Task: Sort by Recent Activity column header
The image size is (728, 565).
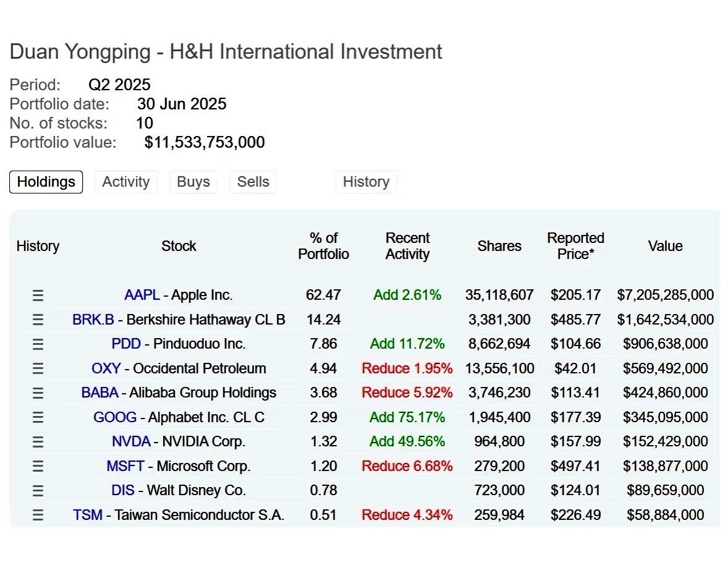Action: click(408, 246)
